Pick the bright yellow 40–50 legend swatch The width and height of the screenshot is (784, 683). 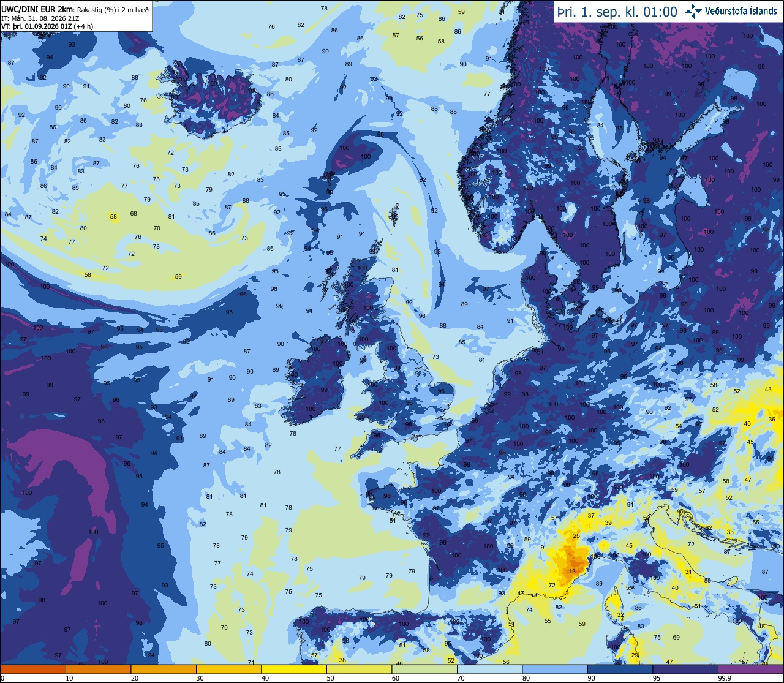(x=293, y=669)
